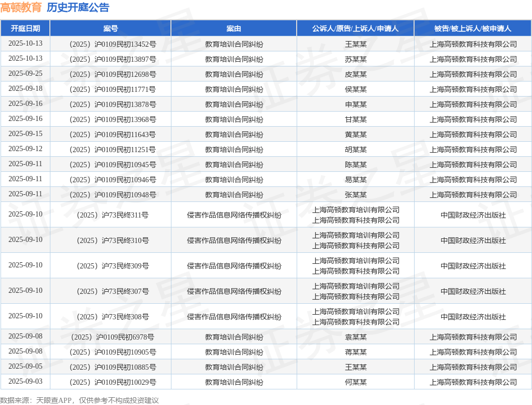Click the date 2025-09-15
The height and width of the screenshot is (405, 532).
point(25,133)
